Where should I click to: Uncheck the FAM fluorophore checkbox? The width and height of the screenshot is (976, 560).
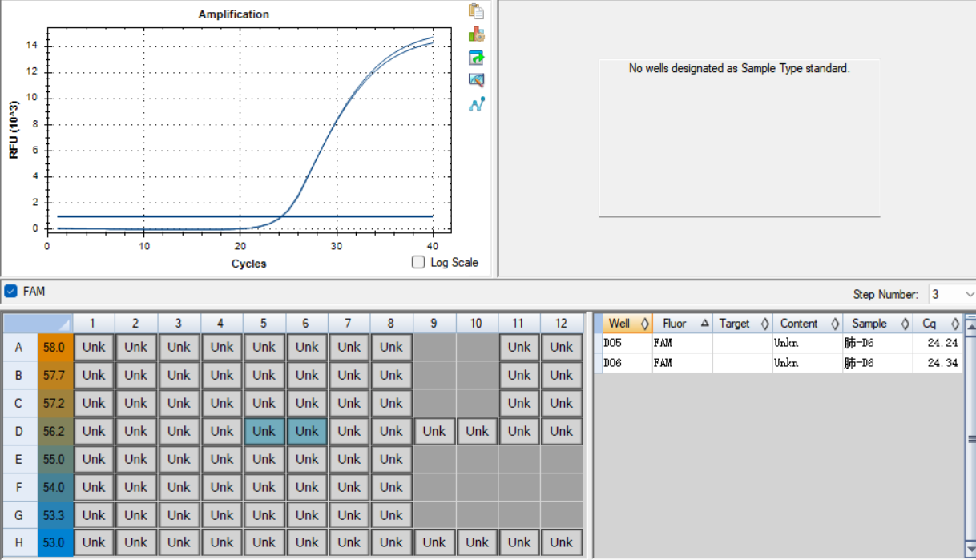click(10, 291)
